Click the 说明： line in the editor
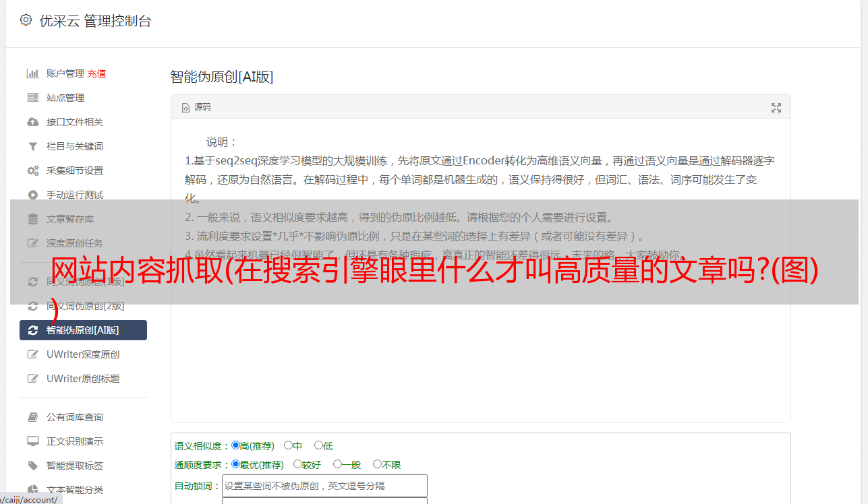868x504 pixels. (x=222, y=142)
